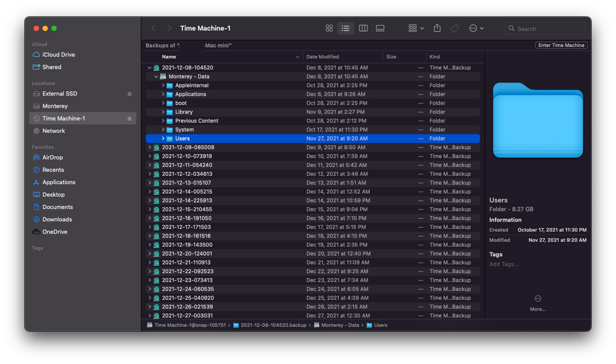
Task: Click the More… button in preview pane
Action: tap(538, 303)
